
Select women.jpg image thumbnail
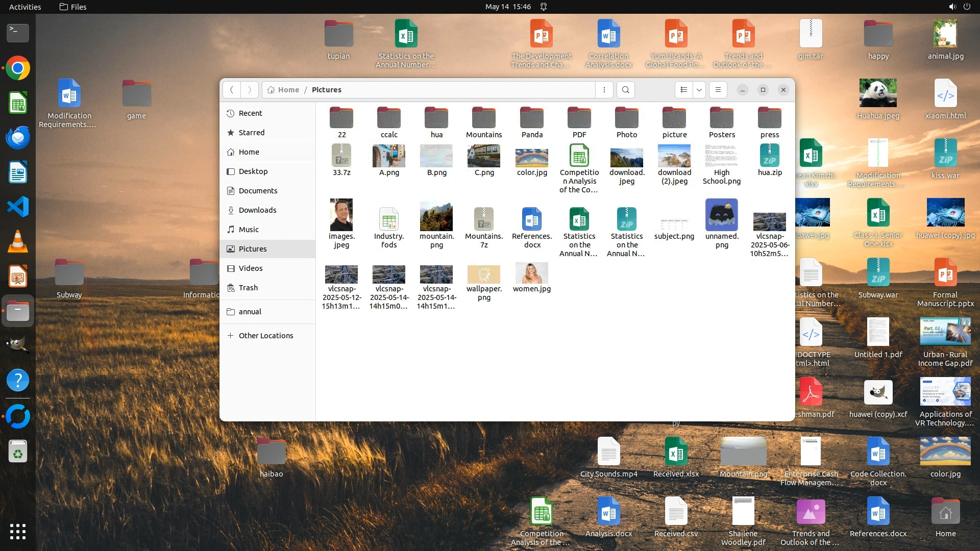coord(532,273)
